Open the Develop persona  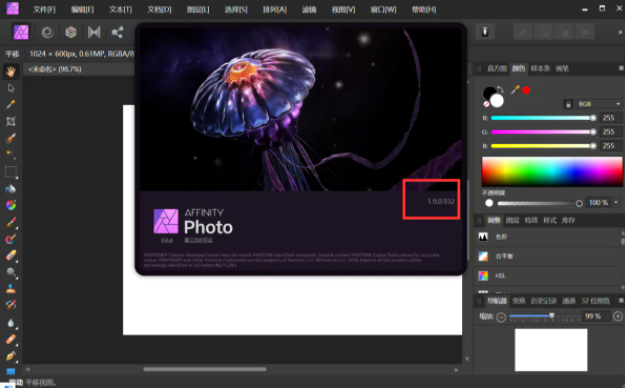[71, 32]
